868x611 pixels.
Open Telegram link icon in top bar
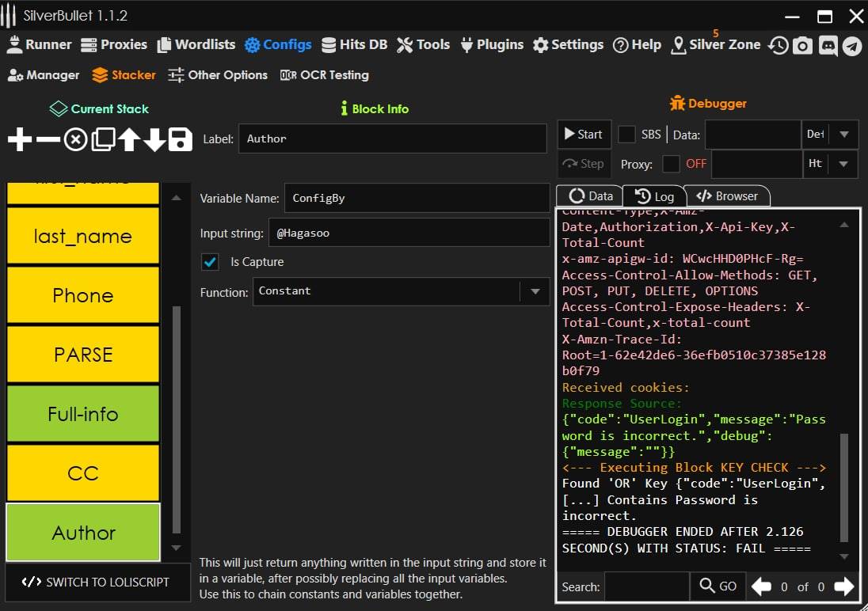[x=852, y=45]
